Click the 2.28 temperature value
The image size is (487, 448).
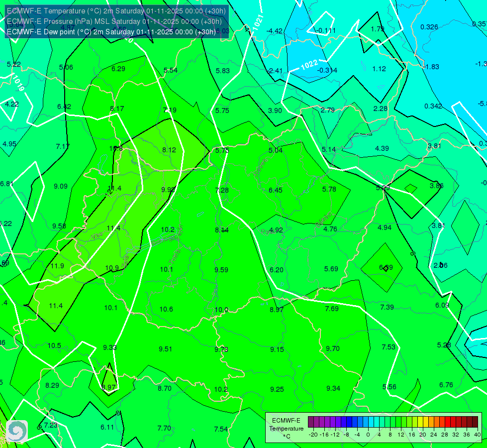pyautogui.click(x=380, y=109)
